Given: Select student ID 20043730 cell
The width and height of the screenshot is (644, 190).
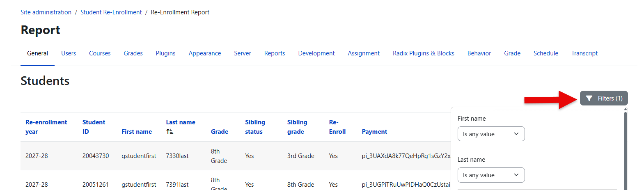Looking at the screenshot, I should pyautogui.click(x=96, y=156).
